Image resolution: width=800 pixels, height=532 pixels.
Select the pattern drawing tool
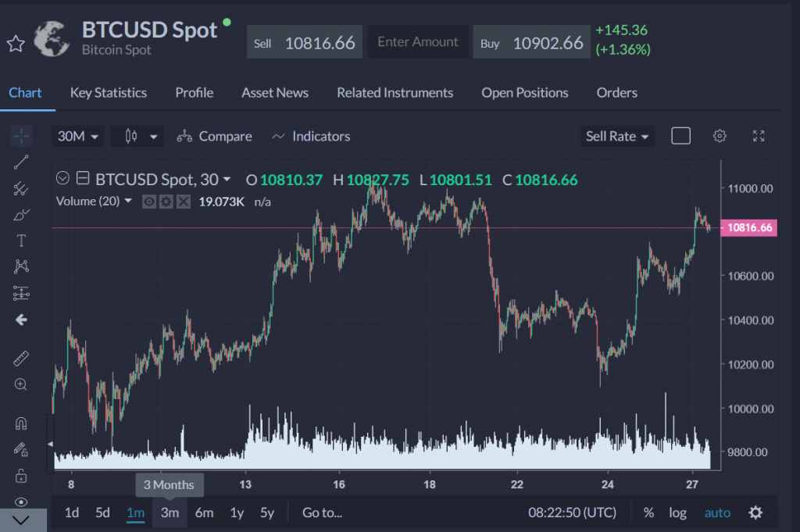[x=21, y=266]
